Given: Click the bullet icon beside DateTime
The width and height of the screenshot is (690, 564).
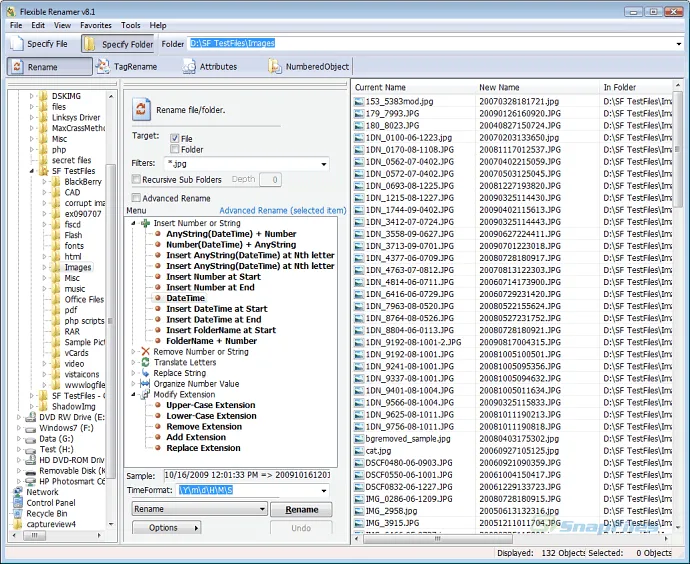Looking at the screenshot, I should coord(158,298).
